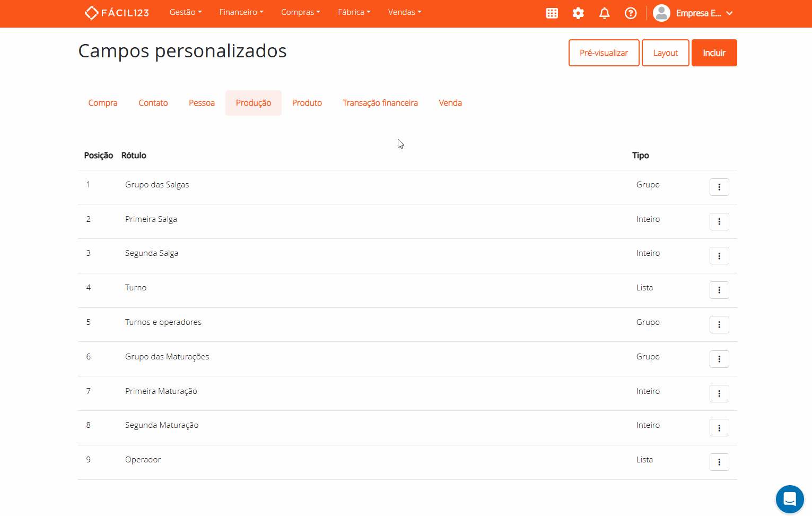Viewport: 812px width, 516px height.
Task: Open the help question mark icon
Action: pos(631,13)
